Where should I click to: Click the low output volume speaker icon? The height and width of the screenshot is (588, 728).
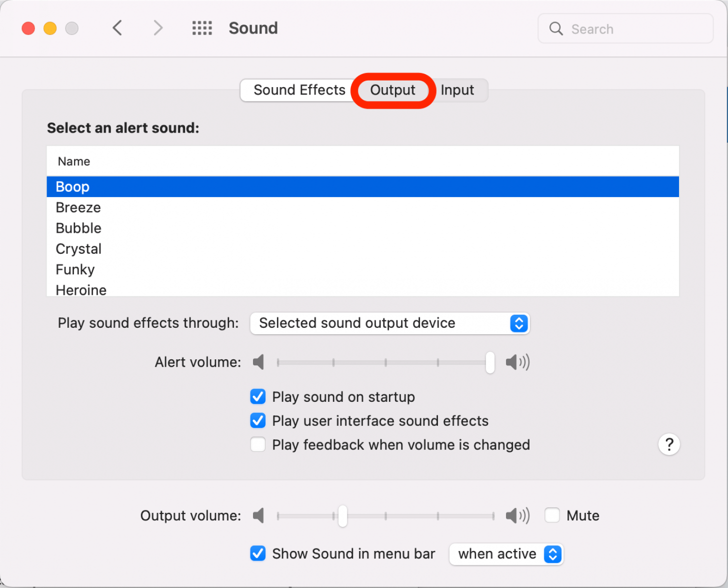click(258, 515)
